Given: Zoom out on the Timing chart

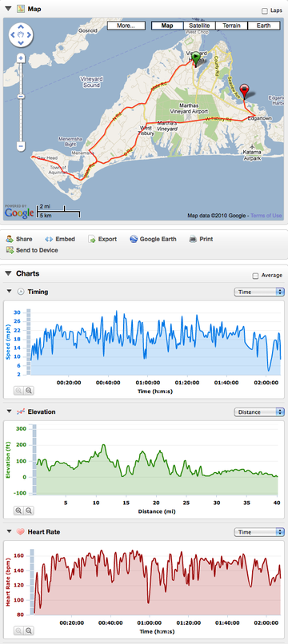Looking at the screenshot, I should coord(28,391).
